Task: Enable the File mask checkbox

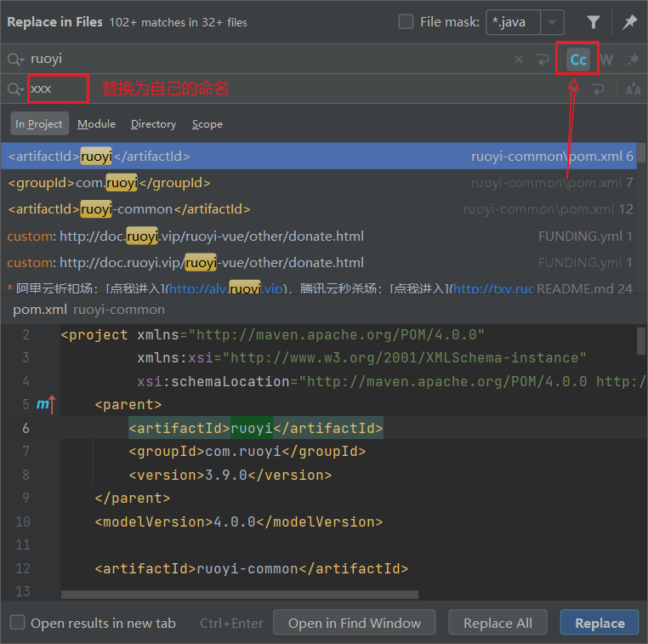Action: [x=406, y=21]
